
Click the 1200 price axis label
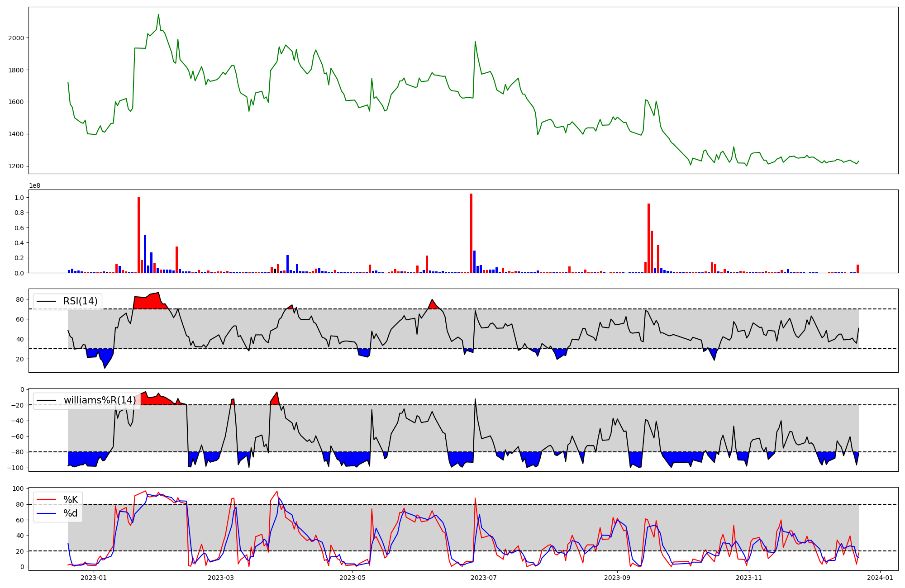point(16,166)
